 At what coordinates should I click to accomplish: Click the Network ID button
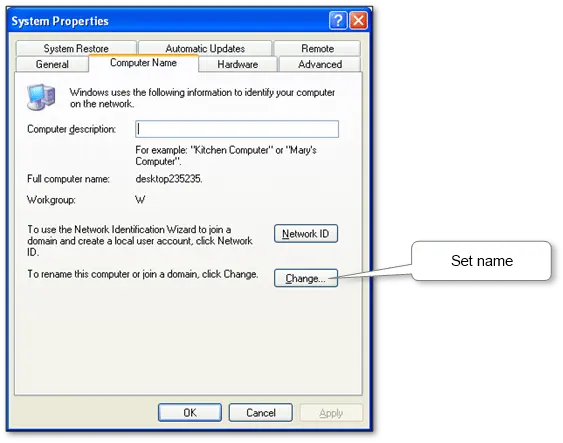point(306,234)
